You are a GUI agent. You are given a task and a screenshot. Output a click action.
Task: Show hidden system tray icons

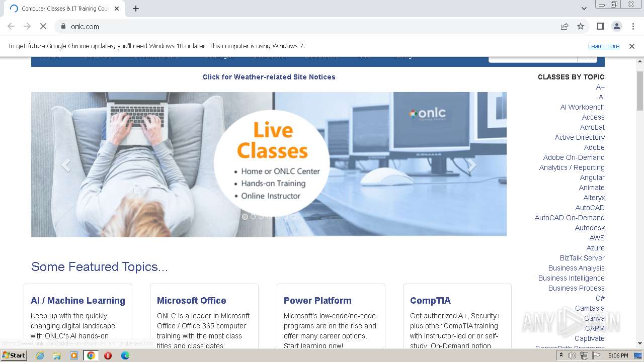pyautogui.click(x=561, y=355)
